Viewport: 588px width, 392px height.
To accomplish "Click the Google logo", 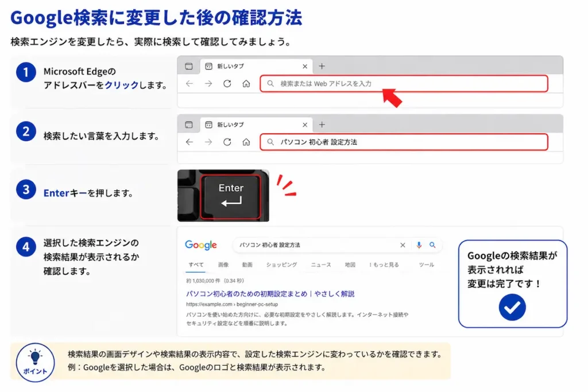I will (201, 245).
